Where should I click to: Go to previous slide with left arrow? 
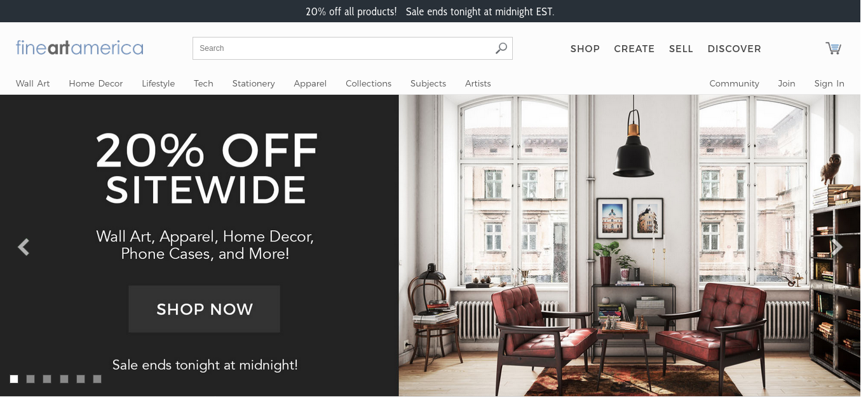tap(24, 247)
